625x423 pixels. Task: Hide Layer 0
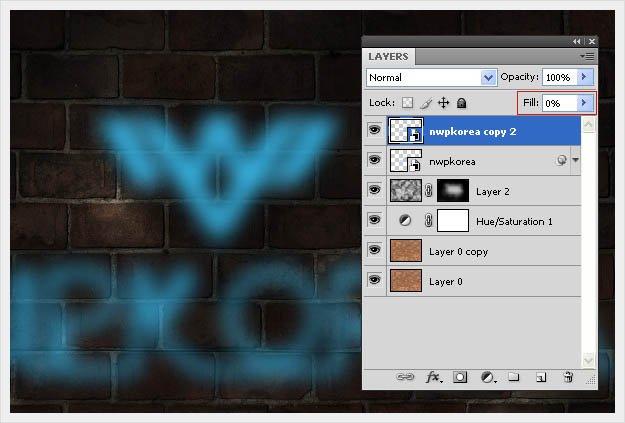[x=374, y=280]
